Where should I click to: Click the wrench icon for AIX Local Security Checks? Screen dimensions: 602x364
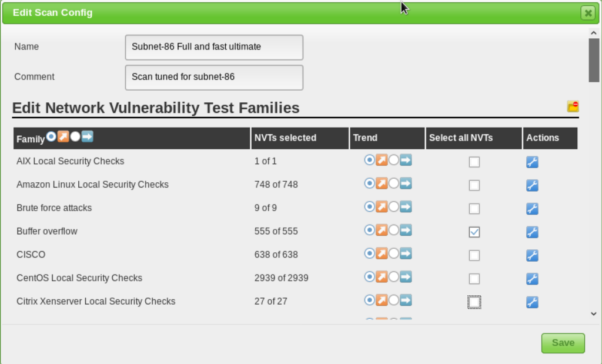[532, 162]
